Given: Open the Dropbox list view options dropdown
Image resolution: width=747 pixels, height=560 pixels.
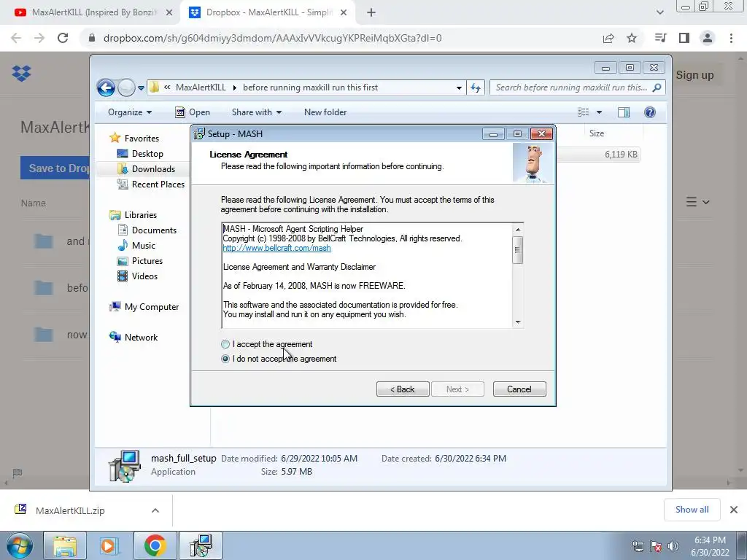Looking at the screenshot, I should pyautogui.click(x=698, y=202).
